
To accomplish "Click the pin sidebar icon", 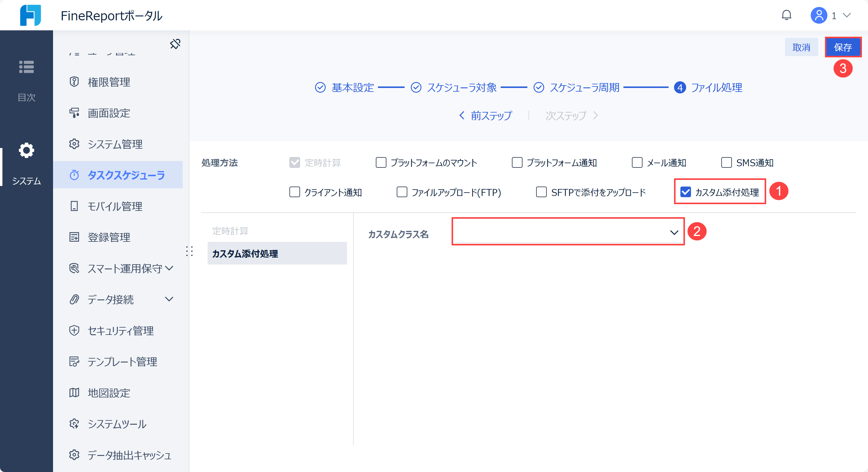I will [175, 44].
